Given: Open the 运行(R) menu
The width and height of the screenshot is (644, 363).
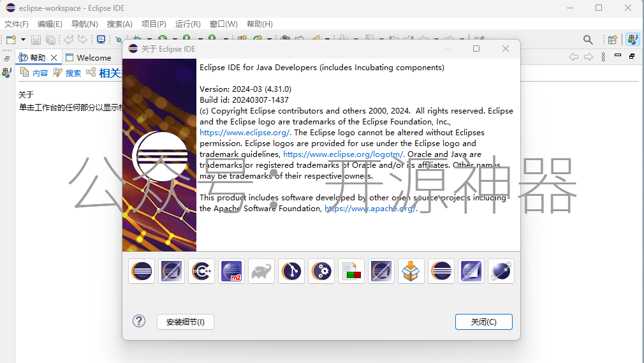Looking at the screenshot, I should tap(187, 24).
